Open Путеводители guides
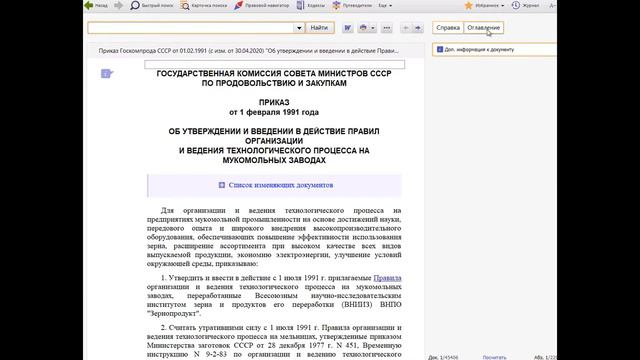Screen dimensions: 640x360 pos(352,6)
